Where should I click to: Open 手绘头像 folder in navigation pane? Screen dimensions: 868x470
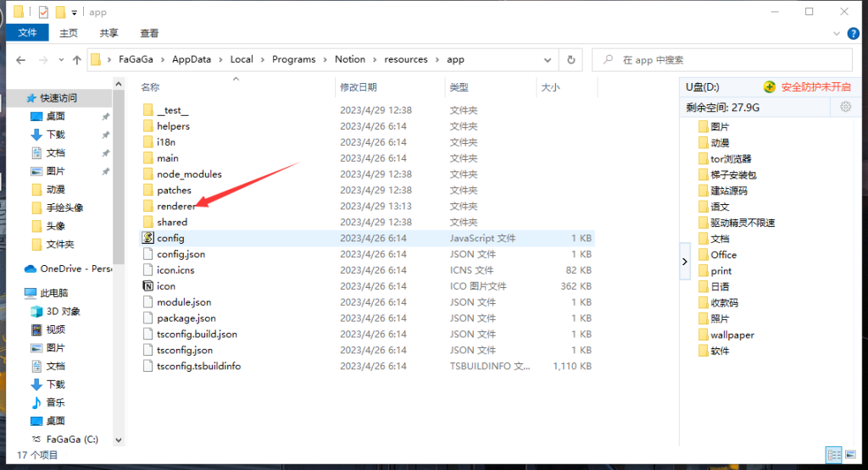click(x=64, y=207)
